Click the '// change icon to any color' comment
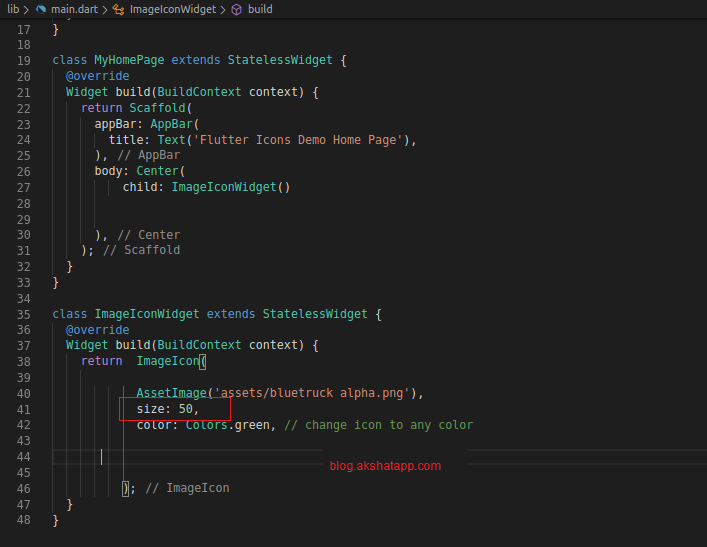The height and width of the screenshot is (547, 707). point(378,425)
